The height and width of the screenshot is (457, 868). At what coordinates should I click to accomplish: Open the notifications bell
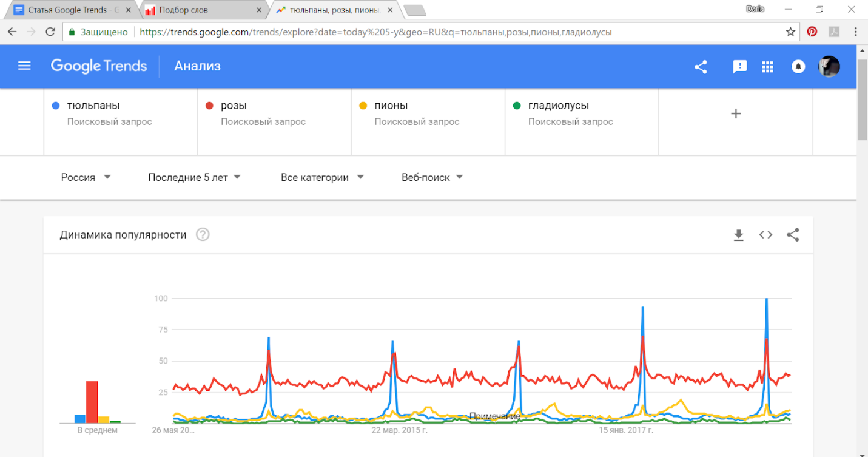(798, 67)
